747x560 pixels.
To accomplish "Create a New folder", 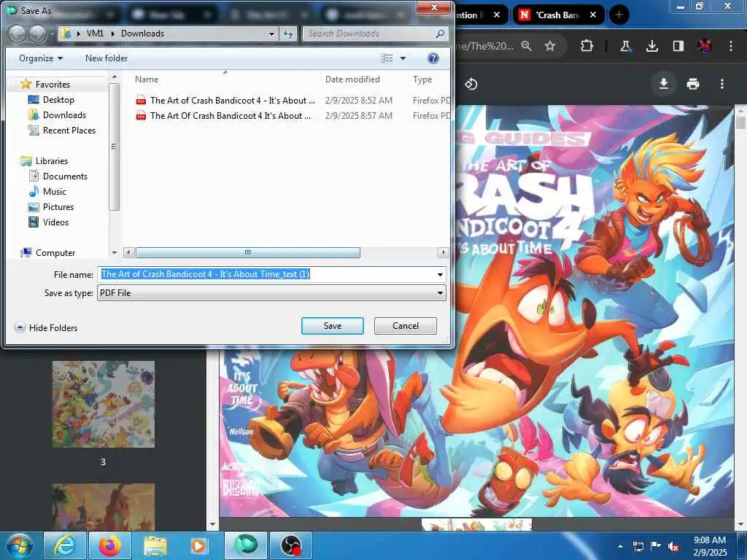I will pyautogui.click(x=107, y=58).
